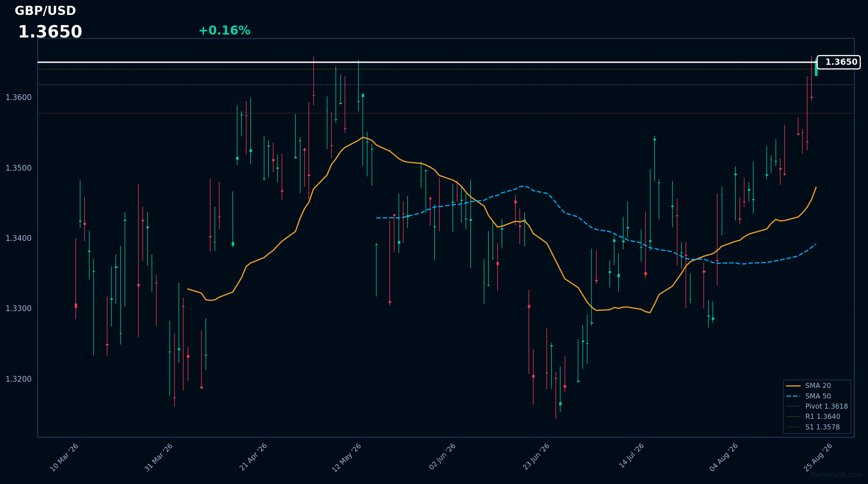This screenshot has width=868, height=484.
Task: Click the 21 Apr '26 date label
Action: click(253, 457)
